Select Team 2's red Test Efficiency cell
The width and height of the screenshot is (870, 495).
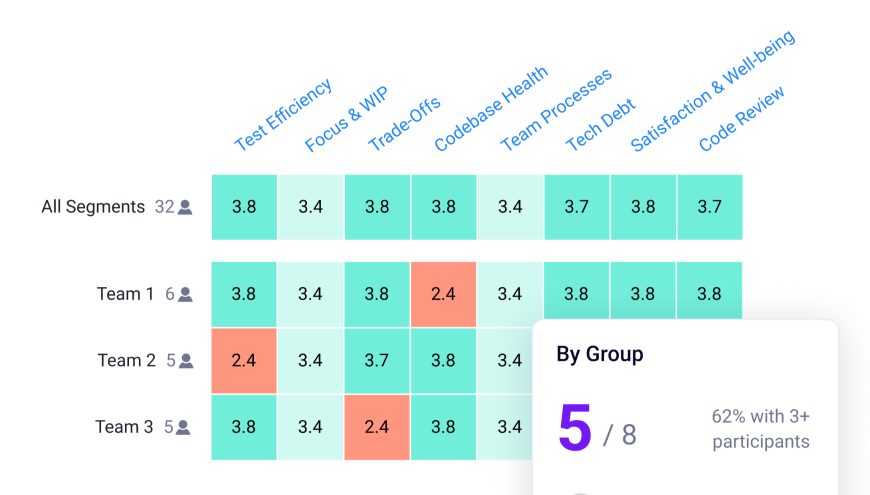[x=244, y=360]
